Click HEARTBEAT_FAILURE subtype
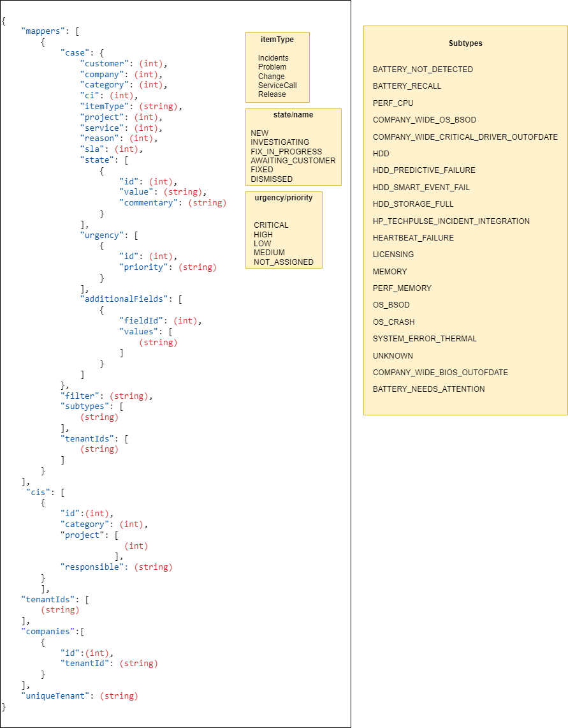 pyautogui.click(x=414, y=238)
